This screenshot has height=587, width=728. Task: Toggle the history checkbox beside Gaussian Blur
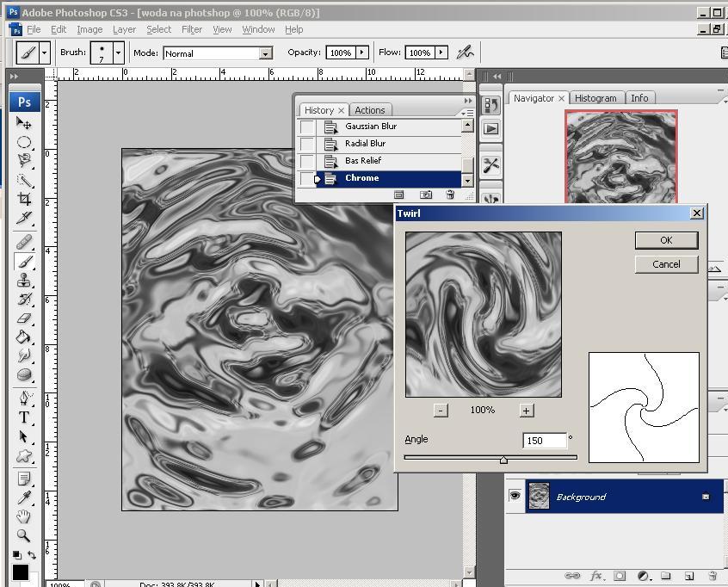point(306,127)
